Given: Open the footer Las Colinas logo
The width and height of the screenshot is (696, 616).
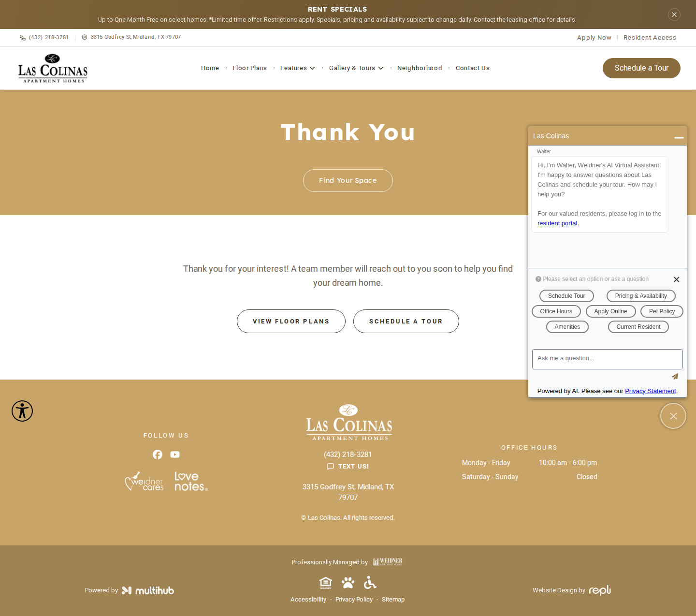Looking at the screenshot, I should (349, 422).
